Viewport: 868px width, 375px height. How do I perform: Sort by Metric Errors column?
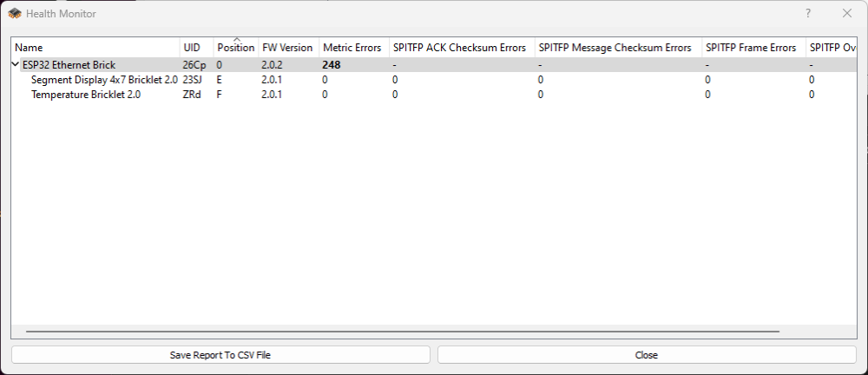click(352, 48)
